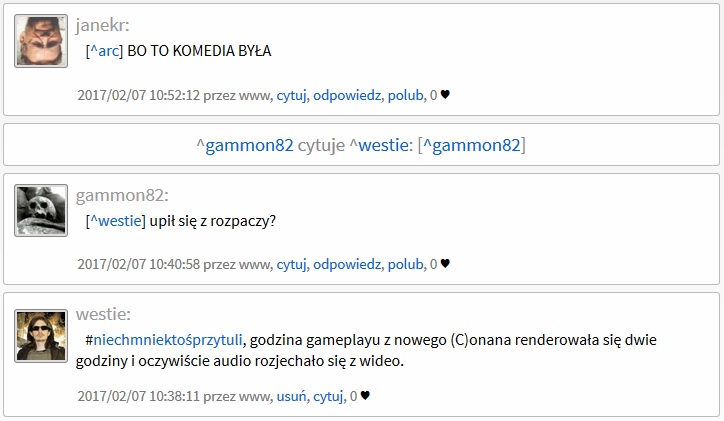Click 'cytuj' under westie's post

(x=328, y=397)
